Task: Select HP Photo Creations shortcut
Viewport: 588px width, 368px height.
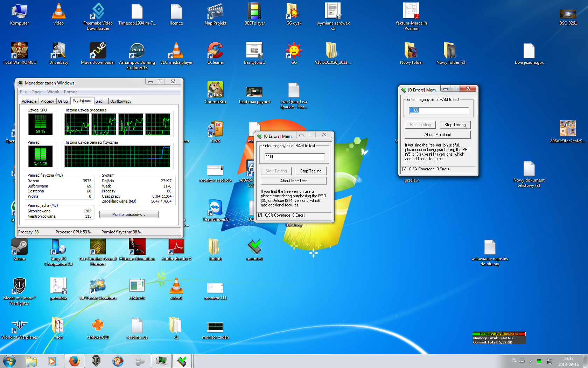Action: [x=98, y=289]
